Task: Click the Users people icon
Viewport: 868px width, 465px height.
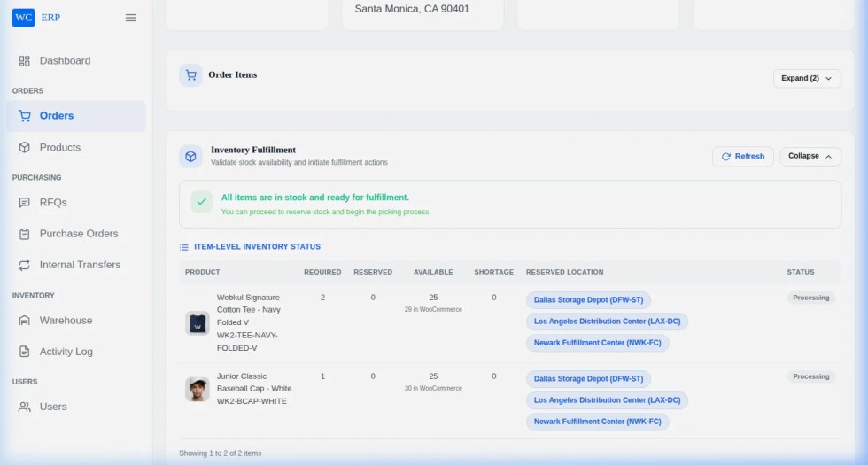Action: (x=25, y=407)
